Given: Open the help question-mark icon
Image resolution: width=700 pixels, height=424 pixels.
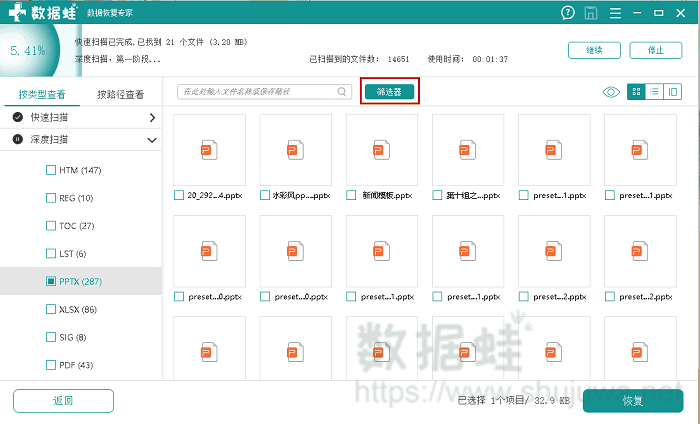Looking at the screenshot, I should tap(567, 13).
